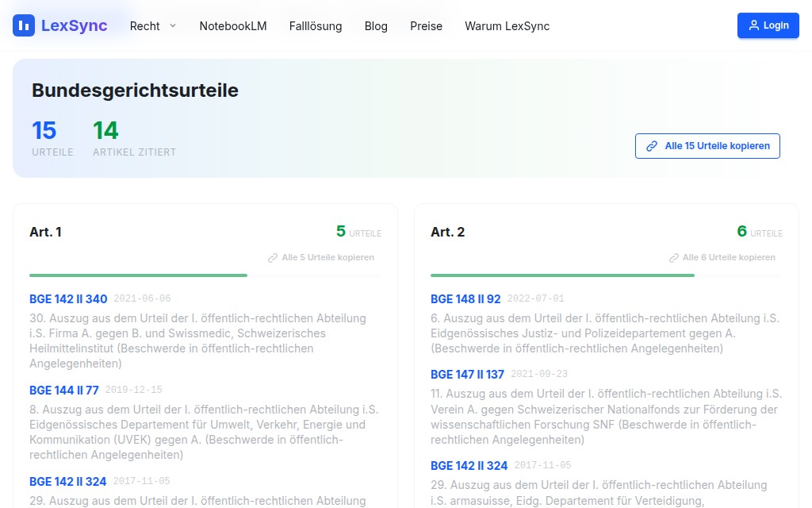Click the Schweizerischer Nationalfonds description text
The height and width of the screenshot is (508, 812).
click(x=607, y=417)
